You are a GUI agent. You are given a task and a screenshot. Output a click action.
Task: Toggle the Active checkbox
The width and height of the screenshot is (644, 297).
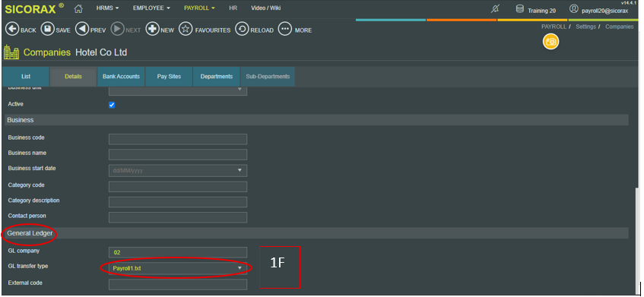coord(112,105)
